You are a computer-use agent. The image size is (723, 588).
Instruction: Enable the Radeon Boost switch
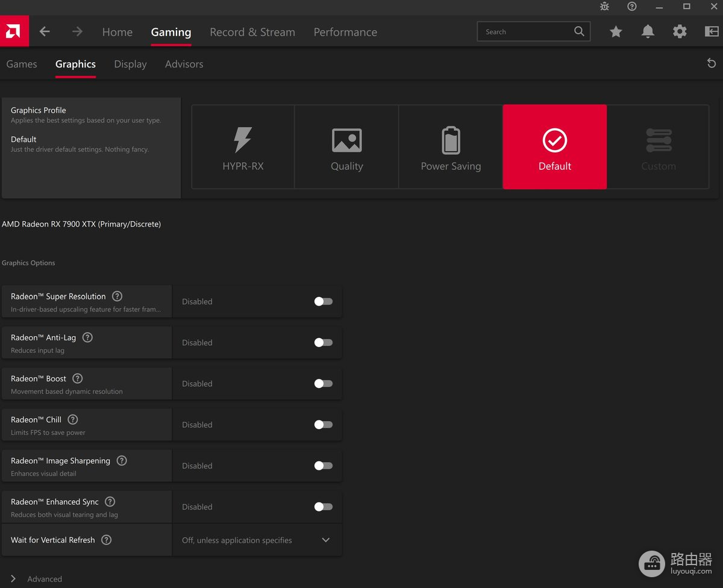click(324, 383)
